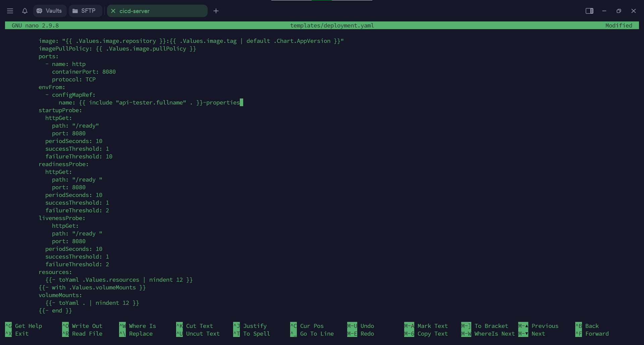
Task: Click the ^F Forward shortcut
Action: [x=592, y=334]
